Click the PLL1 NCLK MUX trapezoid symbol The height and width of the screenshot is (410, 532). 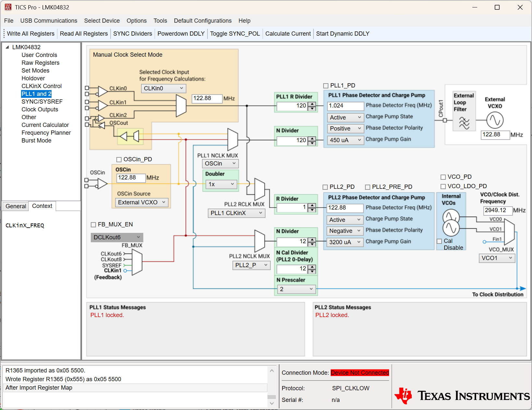tap(233, 140)
